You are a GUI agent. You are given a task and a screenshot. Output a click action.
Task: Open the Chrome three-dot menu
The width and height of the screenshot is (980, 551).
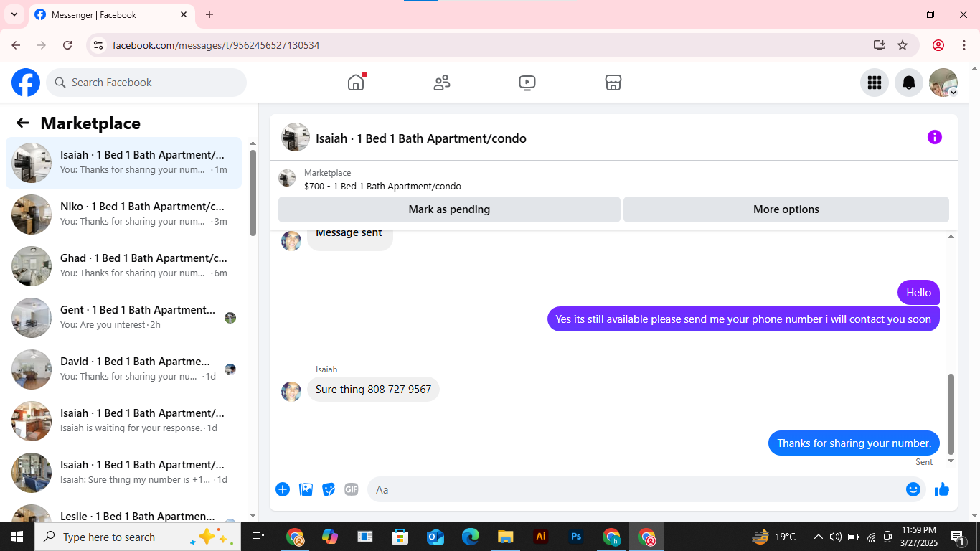click(963, 45)
